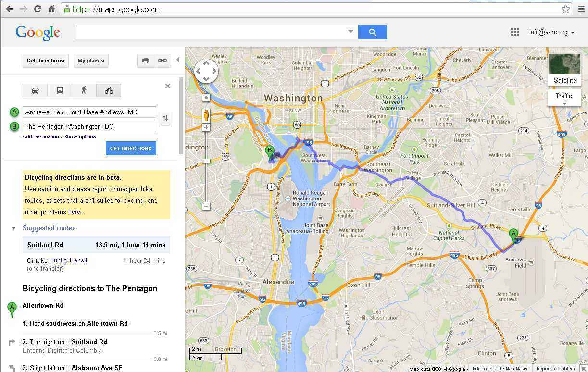Click the Get directions button
This screenshot has width=588, height=372.
pos(45,61)
